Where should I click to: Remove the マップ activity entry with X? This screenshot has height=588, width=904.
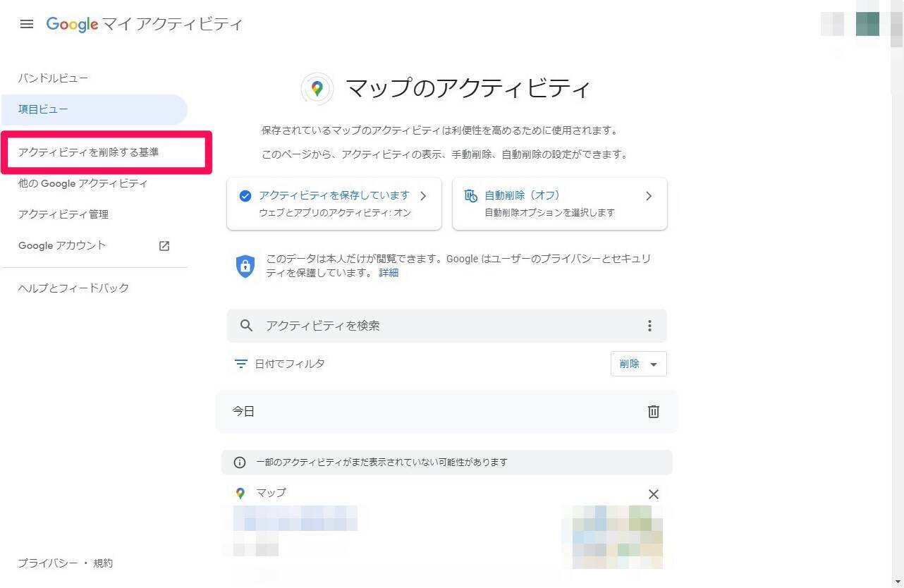(x=654, y=494)
